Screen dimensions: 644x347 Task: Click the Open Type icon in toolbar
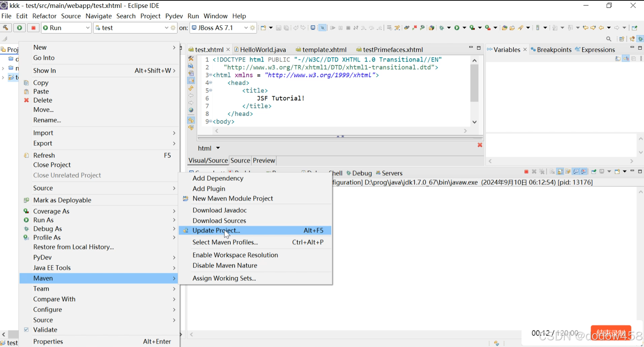(504, 28)
